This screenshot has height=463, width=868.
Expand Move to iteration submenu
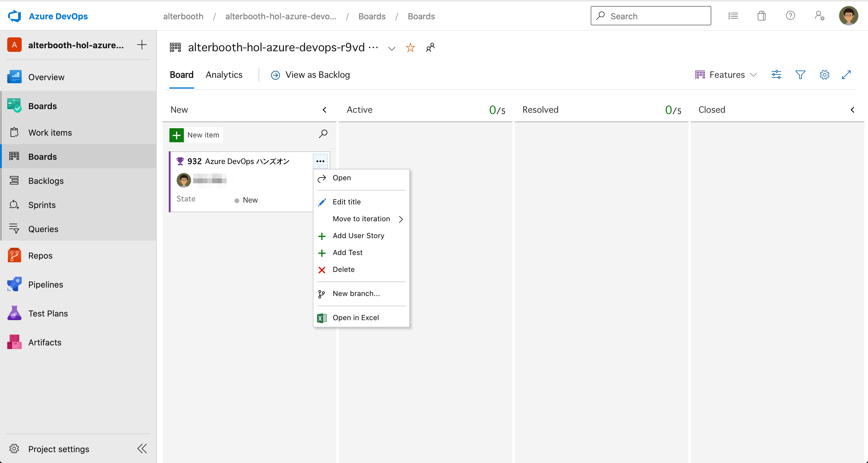361,219
